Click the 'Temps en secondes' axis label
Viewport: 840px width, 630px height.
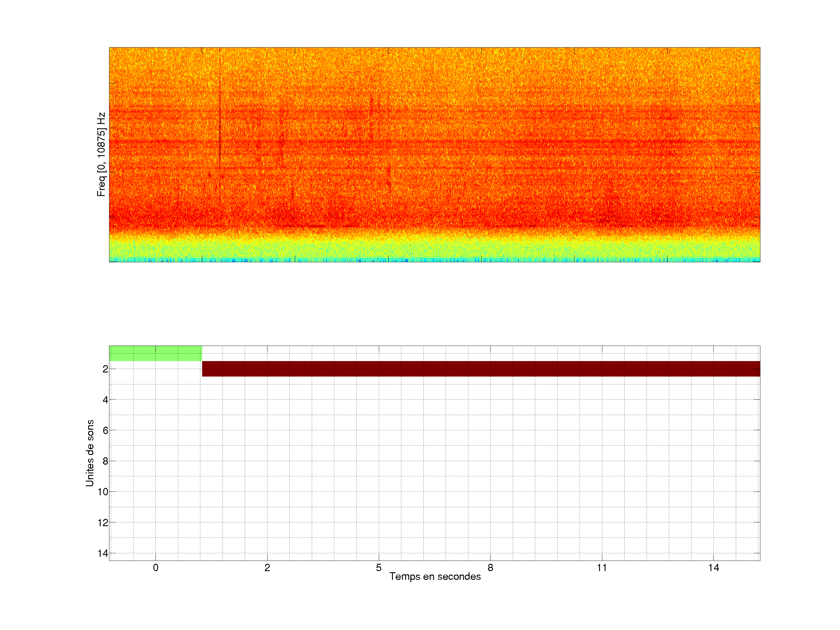pyautogui.click(x=435, y=576)
